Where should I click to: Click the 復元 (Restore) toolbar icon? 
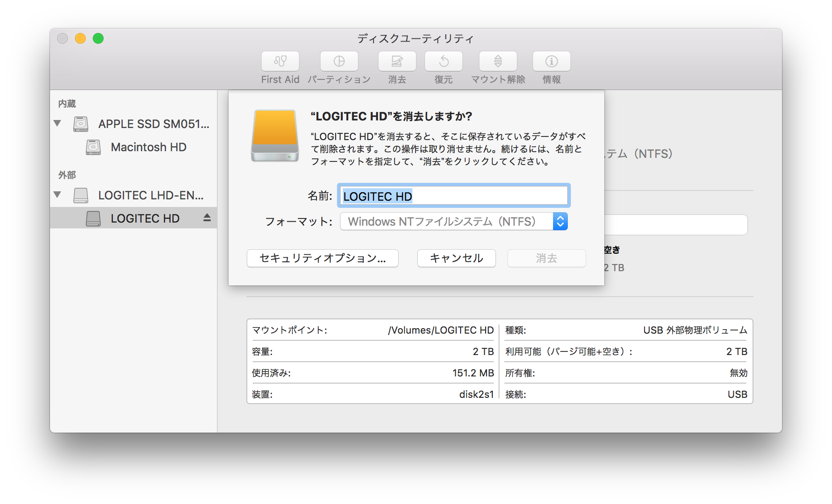[x=444, y=61]
